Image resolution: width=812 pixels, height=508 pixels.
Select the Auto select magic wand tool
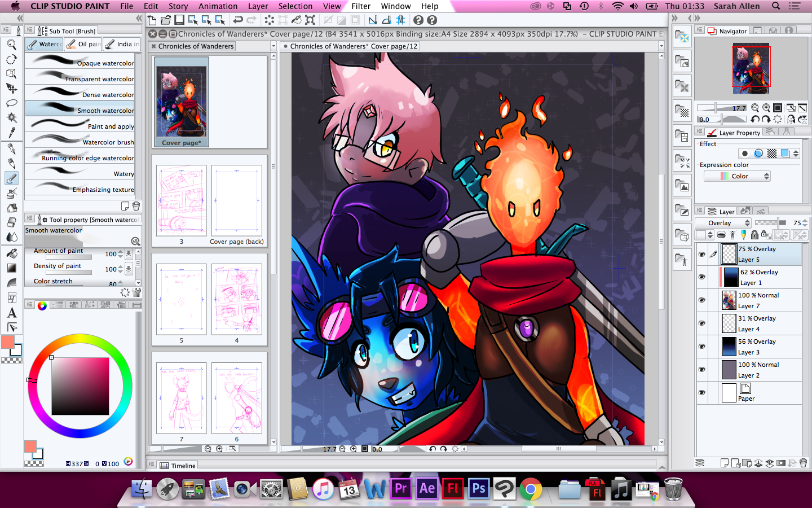pos(11,118)
